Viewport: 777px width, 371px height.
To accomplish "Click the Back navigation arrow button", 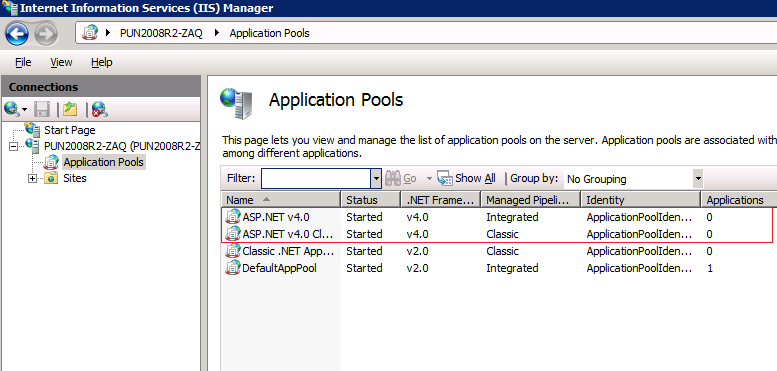I will click(x=17, y=34).
